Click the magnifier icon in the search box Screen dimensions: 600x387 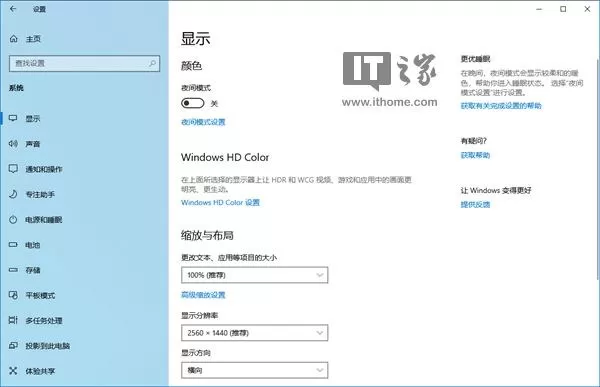tap(152, 63)
